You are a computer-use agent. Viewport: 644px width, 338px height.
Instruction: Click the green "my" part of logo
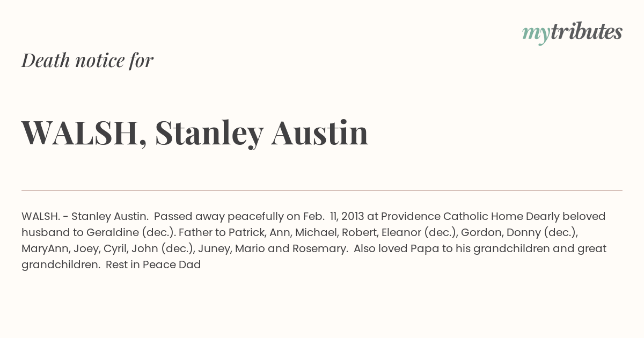click(x=536, y=34)
